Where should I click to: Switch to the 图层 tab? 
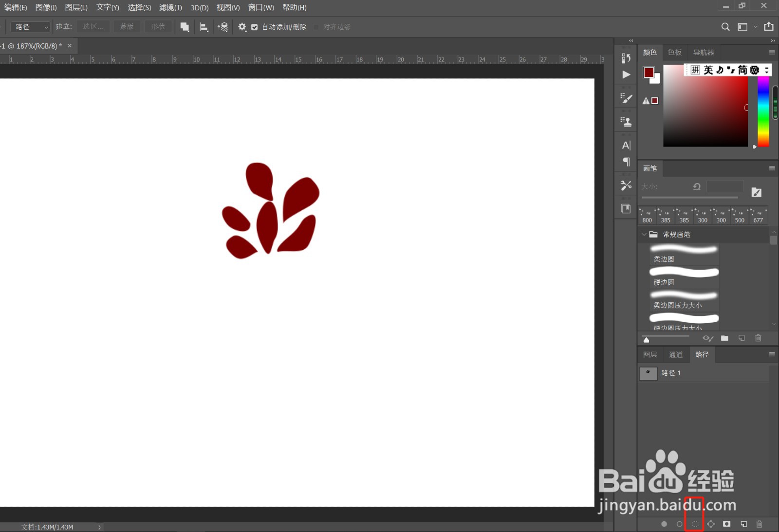pos(650,354)
